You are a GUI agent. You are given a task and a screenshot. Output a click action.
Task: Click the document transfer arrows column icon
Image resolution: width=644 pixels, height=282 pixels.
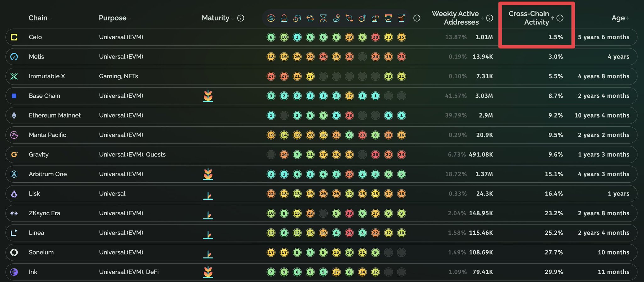point(310,18)
